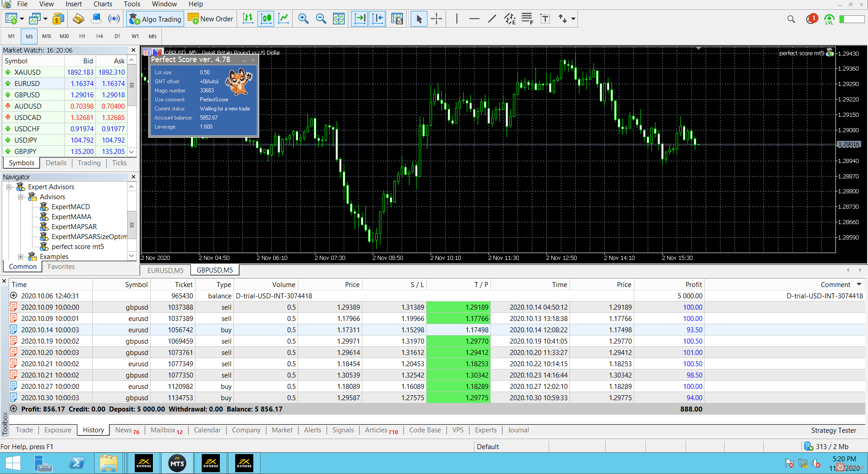Collapse the Expert Advisors tree node
Image resolution: width=868 pixels, height=474 pixels.
[9, 187]
